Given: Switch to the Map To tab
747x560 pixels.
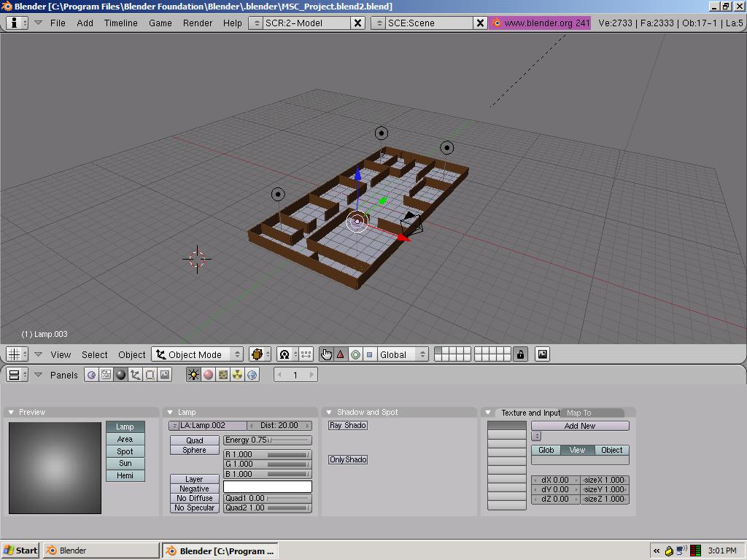Looking at the screenshot, I should coord(579,413).
